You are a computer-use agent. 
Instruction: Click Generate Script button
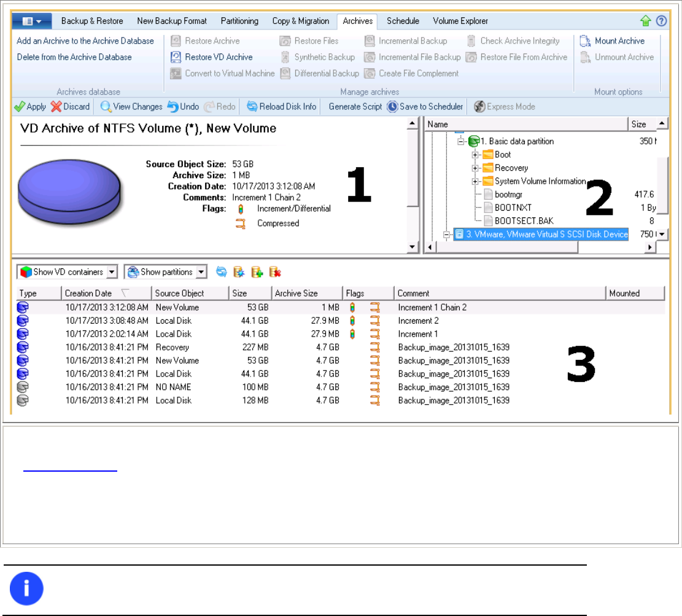(355, 107)
